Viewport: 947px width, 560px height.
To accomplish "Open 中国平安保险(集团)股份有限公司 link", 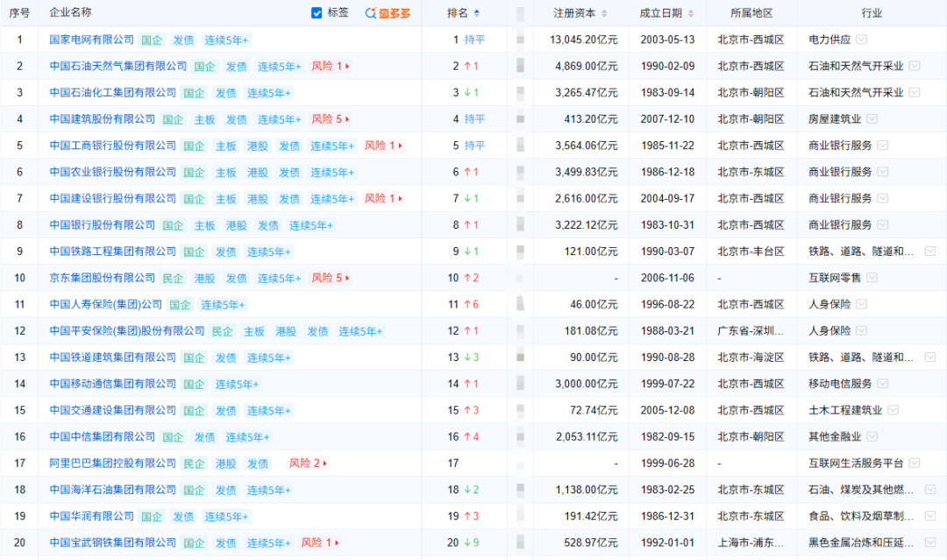I will pos(127,330).
